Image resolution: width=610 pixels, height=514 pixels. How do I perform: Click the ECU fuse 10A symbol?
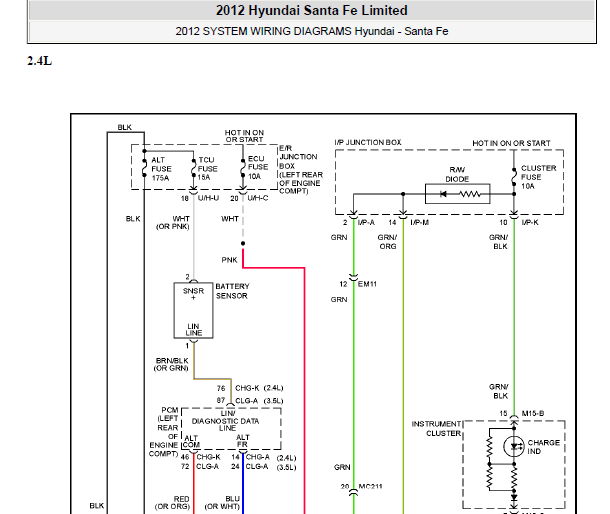click(x=243, y=170)
